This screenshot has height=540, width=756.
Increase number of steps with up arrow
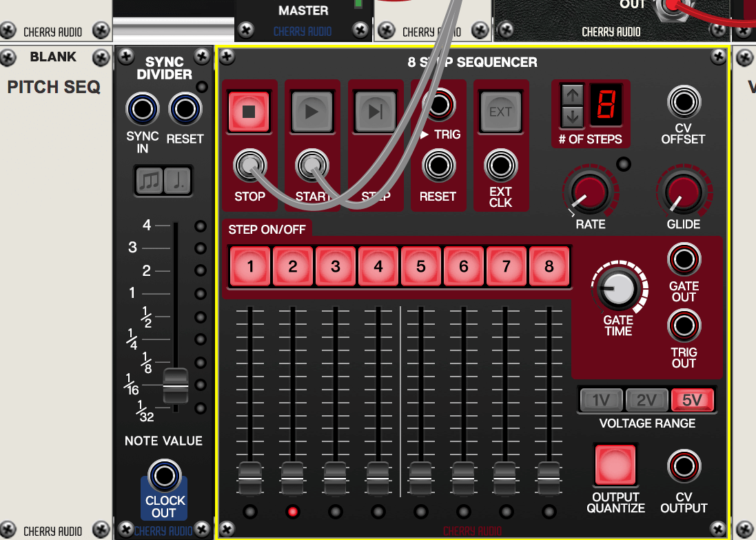(x=572, y=94)
